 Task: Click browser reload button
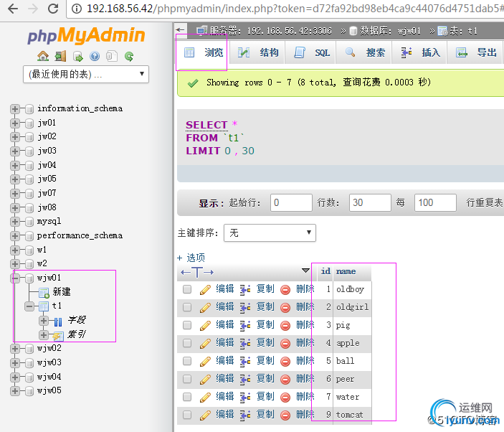pyautogui.click(x=53, y=9)
